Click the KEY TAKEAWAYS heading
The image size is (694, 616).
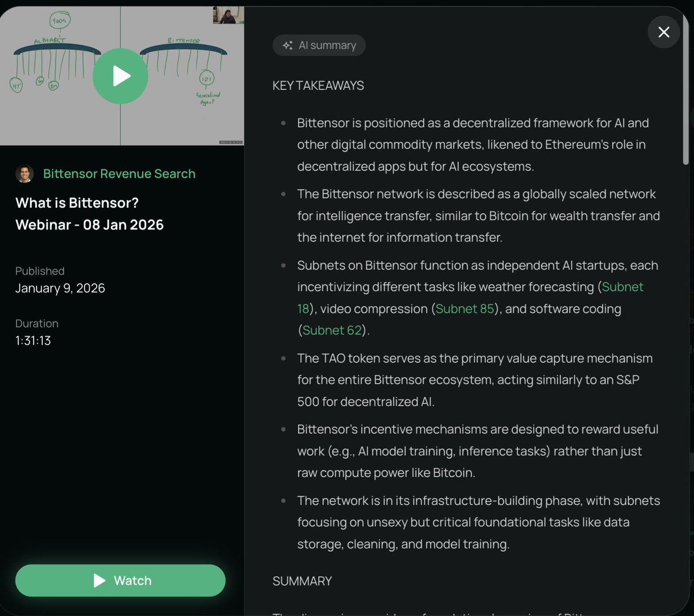coord(318,86)
